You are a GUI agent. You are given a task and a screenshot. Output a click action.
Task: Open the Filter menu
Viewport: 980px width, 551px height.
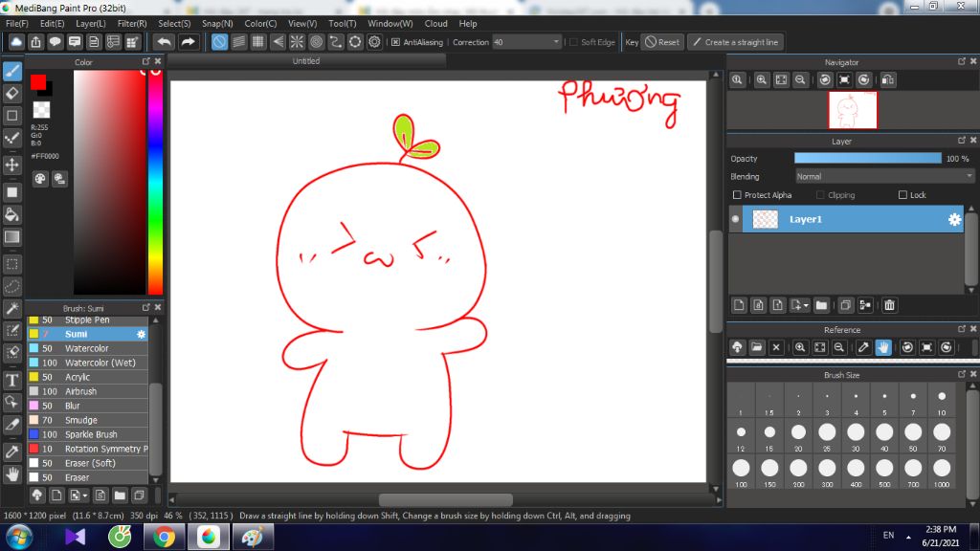pos(132,23)
